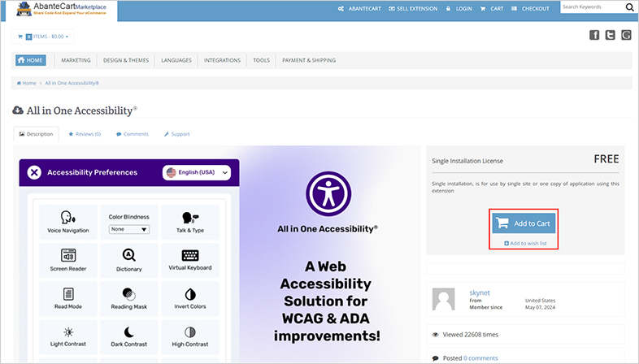Click the Talk & Type icon

click(190, 219)
